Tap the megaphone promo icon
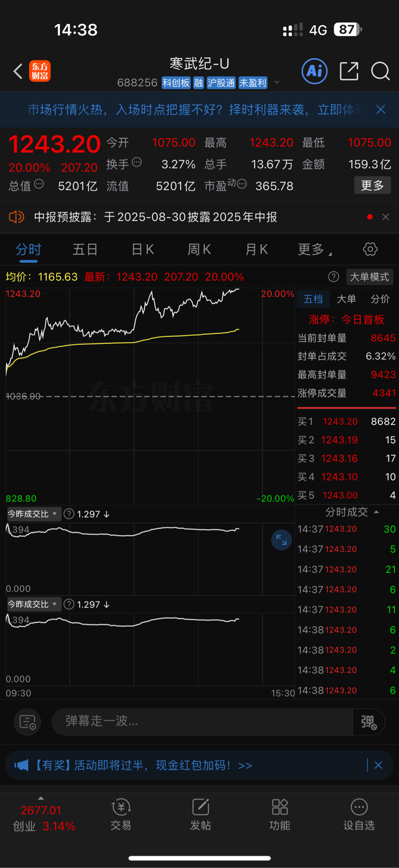 pyautogui.click(x=21, y=765)
